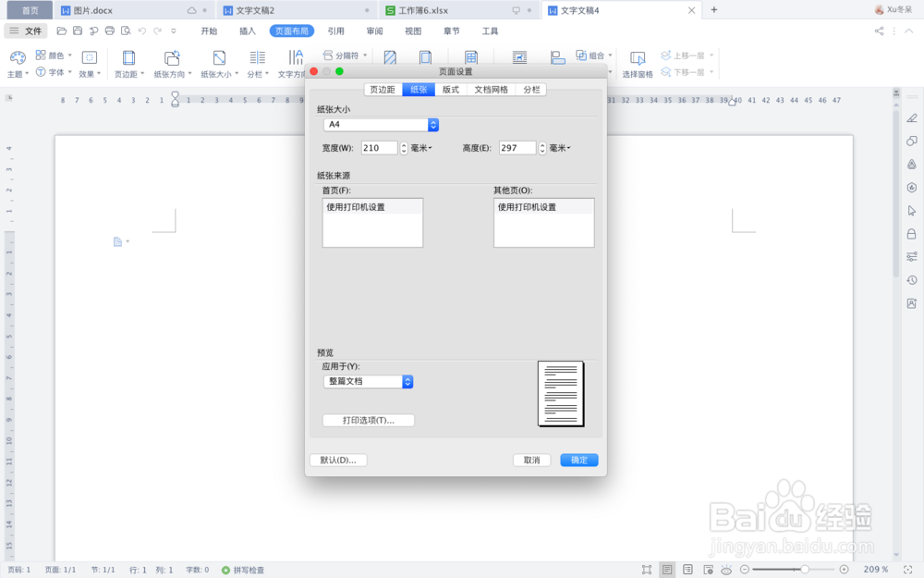Open the 引用 ribbon tab
The image size is (924, 578).
click(336, 30)
